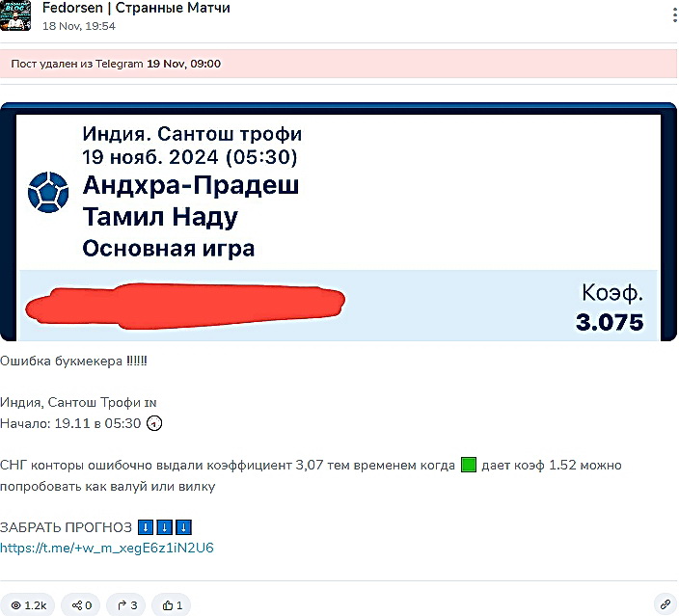The image size is (679, 616).
Task: Click the forwards counter showing 3
Action: 126,604
